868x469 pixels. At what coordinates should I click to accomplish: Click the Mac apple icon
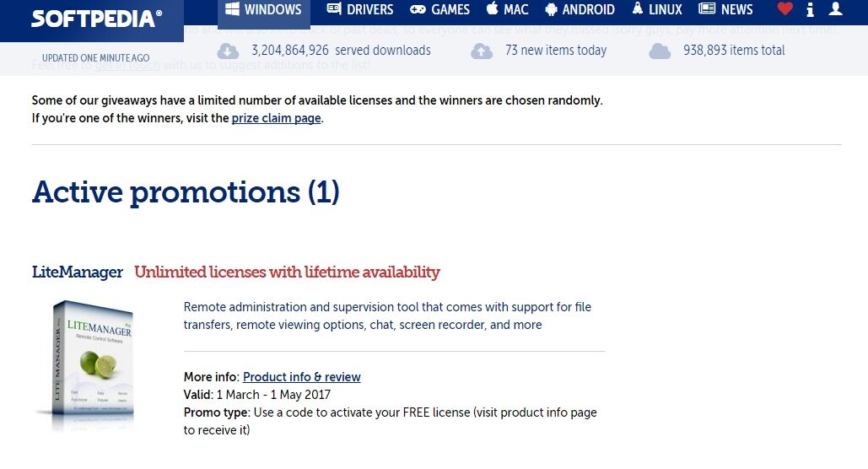tap(492, 8)
